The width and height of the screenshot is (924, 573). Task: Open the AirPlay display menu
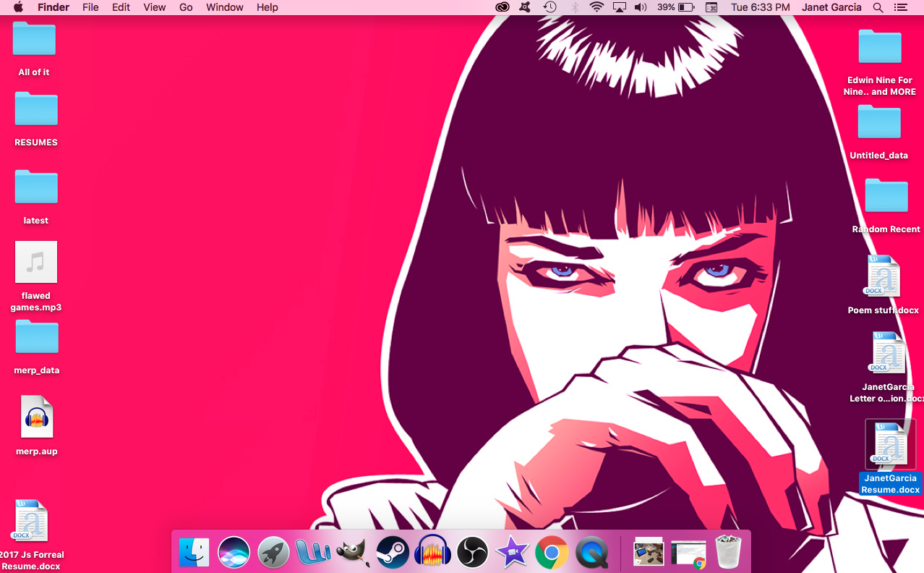tap(619, 7)
